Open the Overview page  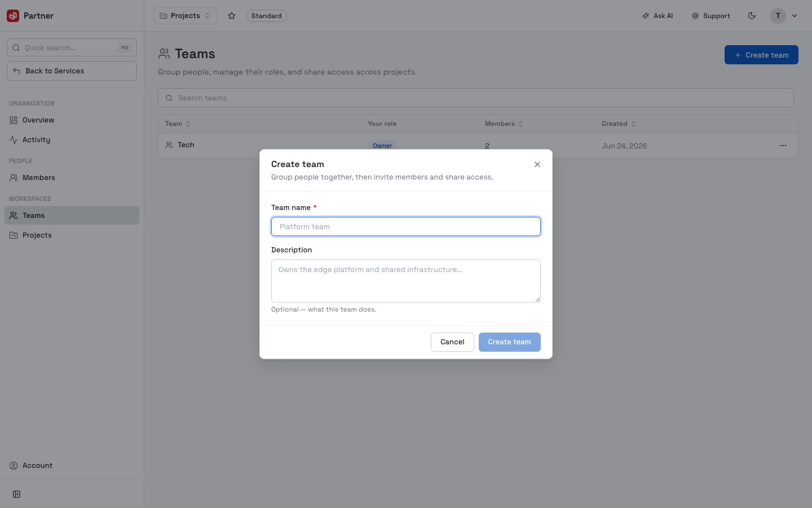pos(72,120)
